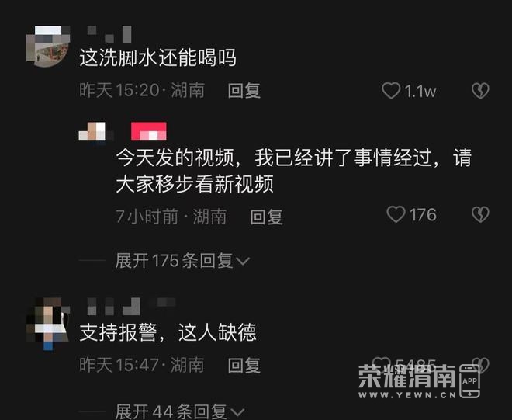Image resolution: width=512 pixels, height=420 pixels.
Task: Like the author's reply with 176 likes
Action: [x=396, y=214]
